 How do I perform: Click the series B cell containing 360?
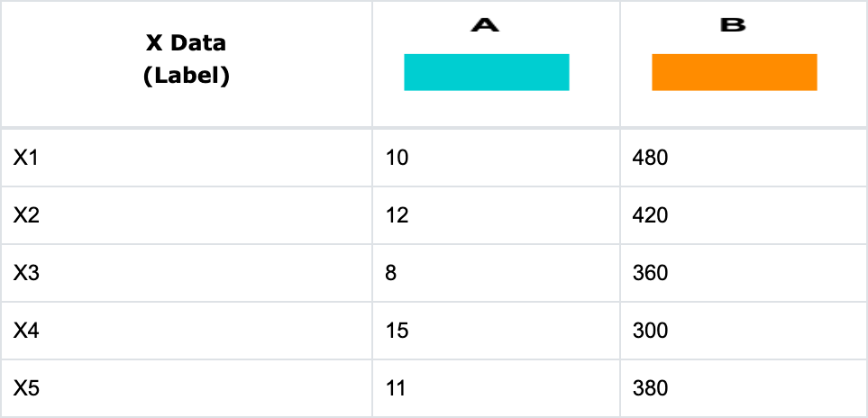(743, 273)
